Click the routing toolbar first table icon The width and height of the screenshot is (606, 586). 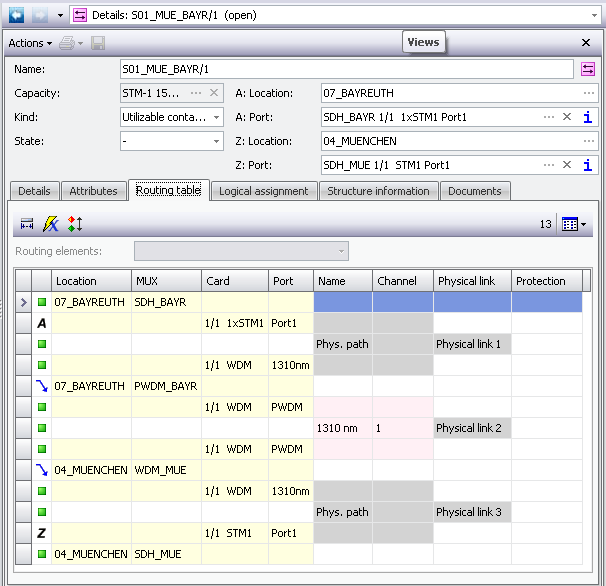(x=27, y=224)
